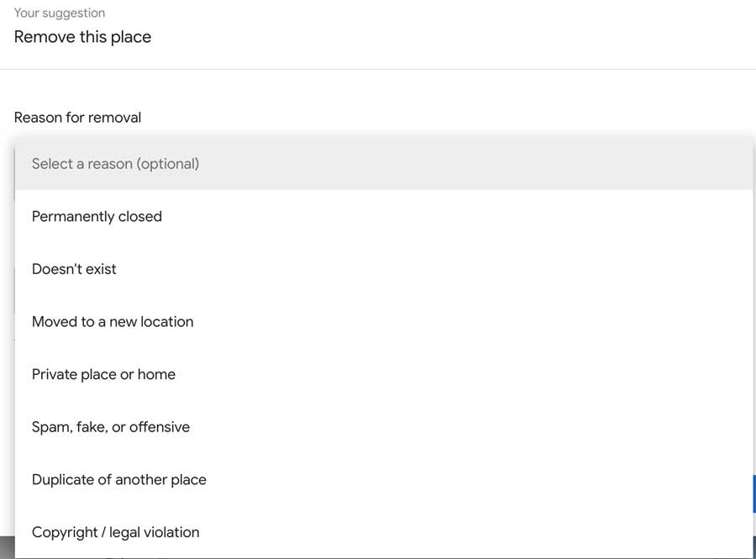Pick "Copyright / legal violation" reason
The width and height of the screenshot is (756, 559).
click(115, 532)
